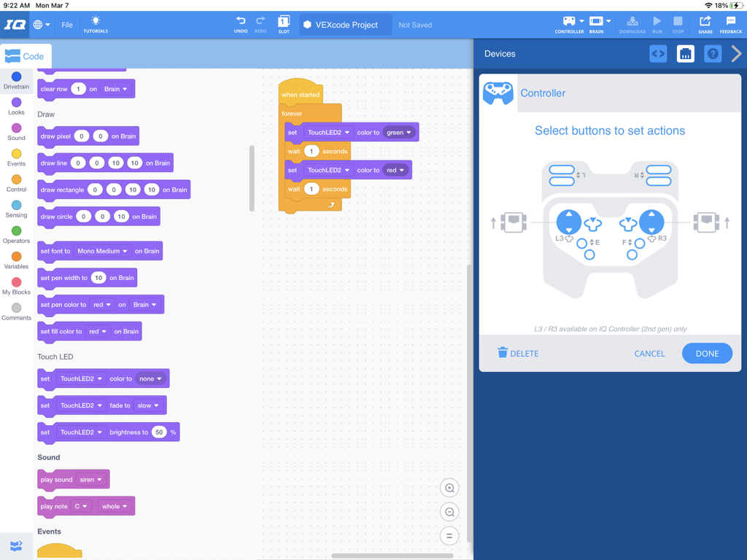
Task: Select the red pen color swatch dropdown
Action: pos(102,304)
